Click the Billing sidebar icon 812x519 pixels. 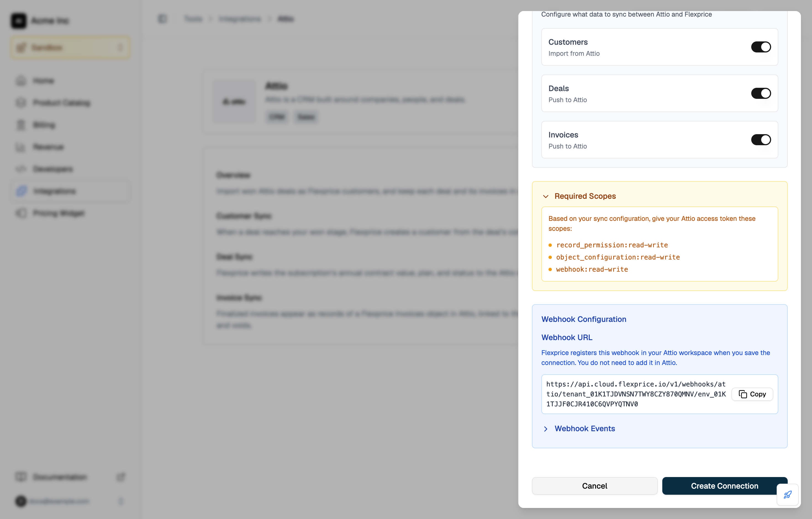[x=21, y=125]
